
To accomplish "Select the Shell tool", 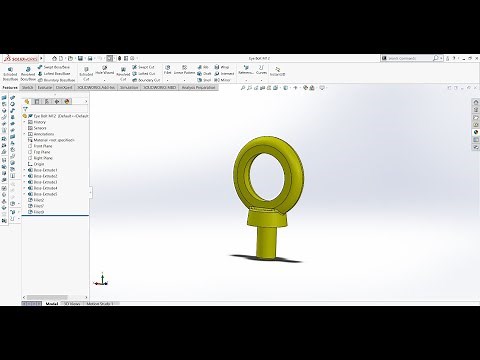I will 204,80.
